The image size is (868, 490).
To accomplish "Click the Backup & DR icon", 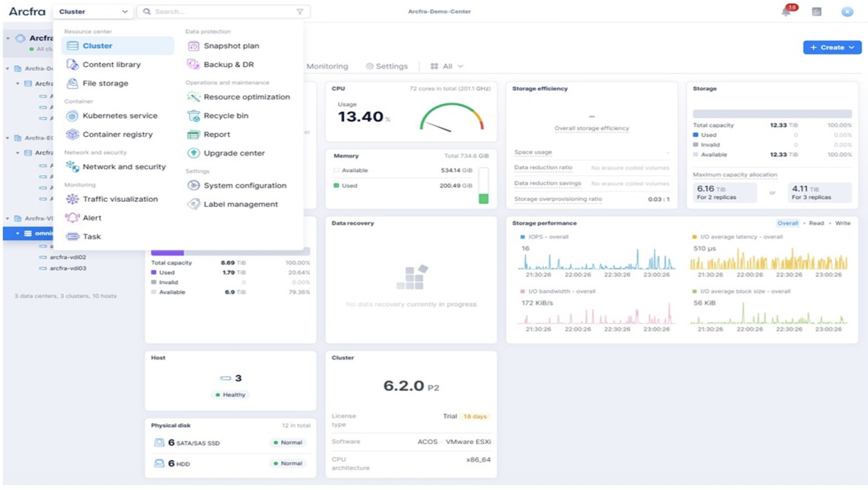I will tap(193, 64).
